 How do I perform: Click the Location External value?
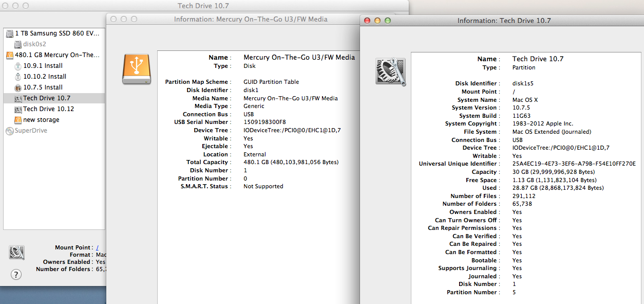click(255, 154)
